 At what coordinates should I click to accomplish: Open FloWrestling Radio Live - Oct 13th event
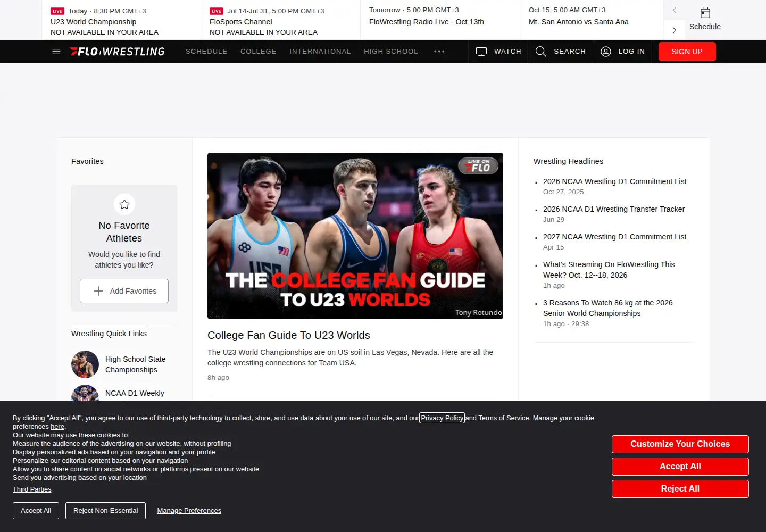[440, 20]
